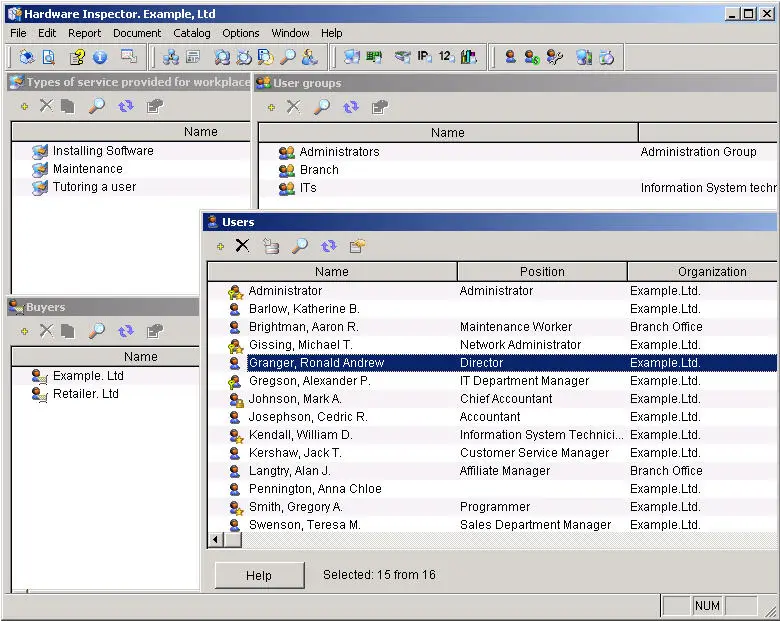
Task: Select the Branch user group
Action: (x=518, y=170)
